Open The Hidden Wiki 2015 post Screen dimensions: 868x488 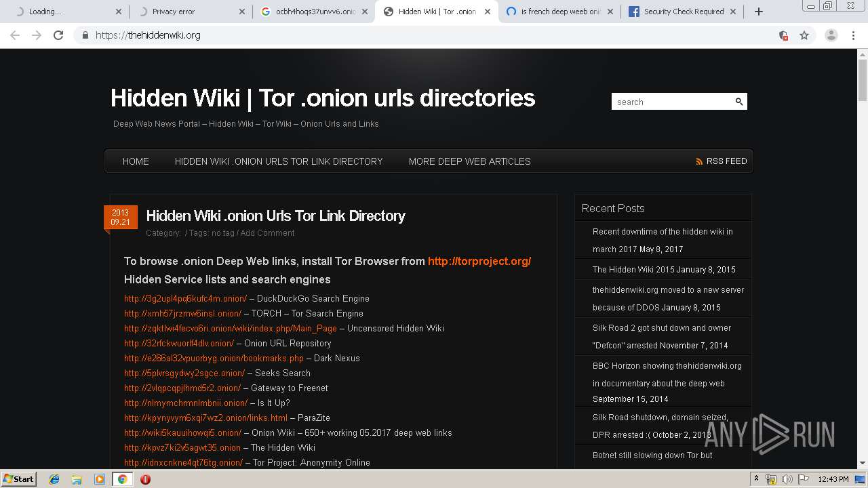coord(633,270)
